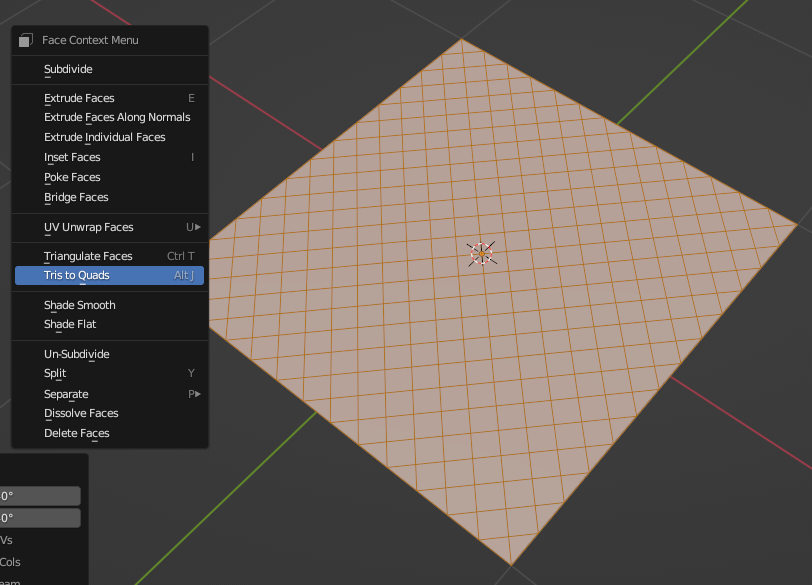
Task: Select Triangulate Faces entry
Action: click(x=109, y=256)
